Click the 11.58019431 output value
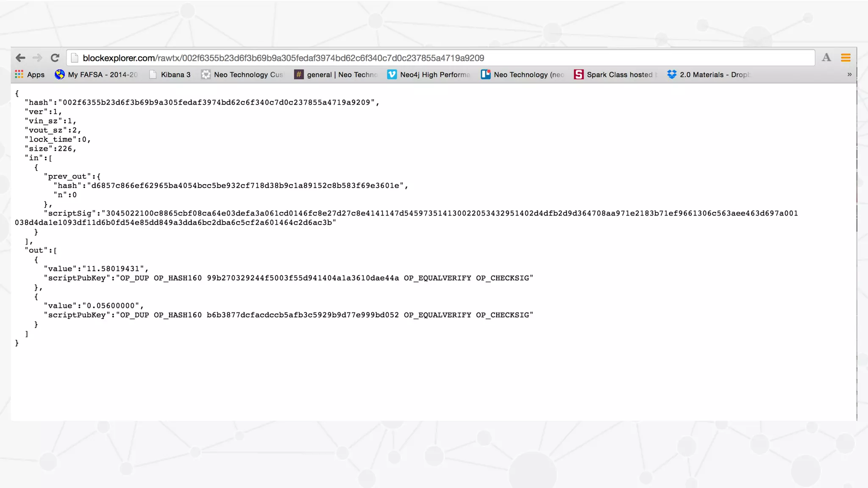This screenshot has width=868, height=488. pos(113,269)
